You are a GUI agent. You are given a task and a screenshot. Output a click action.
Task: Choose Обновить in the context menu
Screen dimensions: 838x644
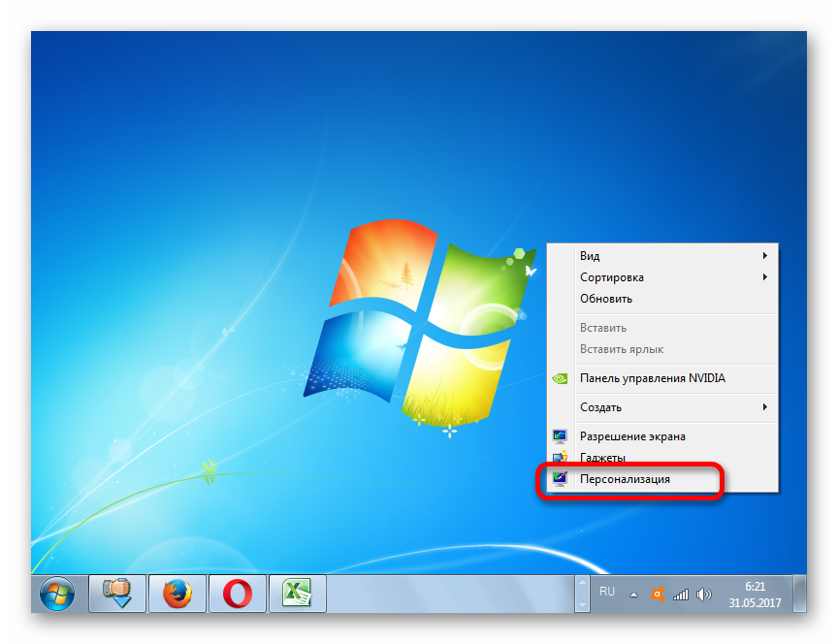point(606,299)
